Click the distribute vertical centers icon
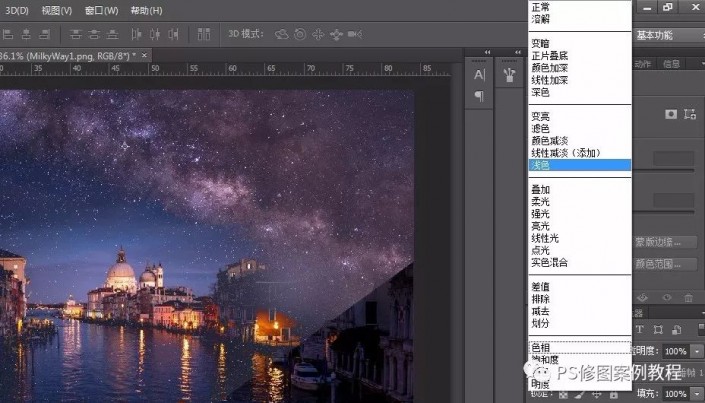Screen dimensions: 705x403 coord(94,34)
